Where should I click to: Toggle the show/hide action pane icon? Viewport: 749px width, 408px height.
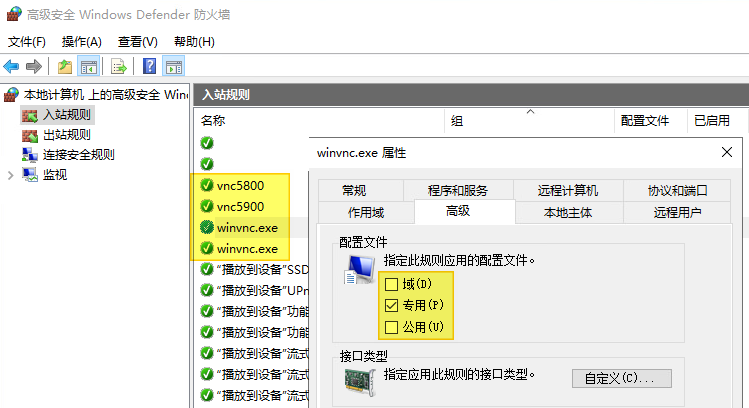click(174, 66)
